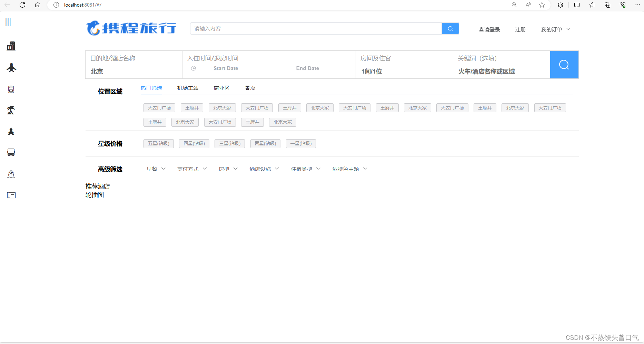Screen dimensions: 644x344
Task: Toggle the 五星(钻级) star filter tag
Action: (159, 144)
